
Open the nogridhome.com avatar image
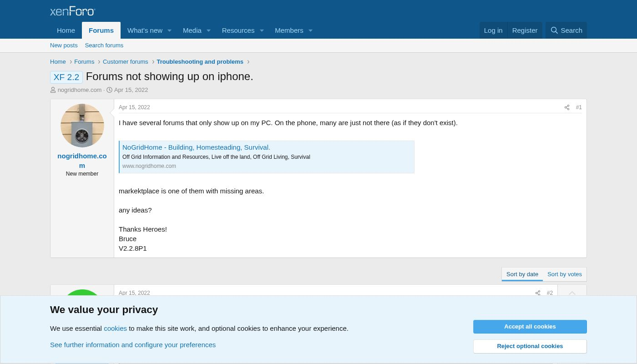[82, 126]
